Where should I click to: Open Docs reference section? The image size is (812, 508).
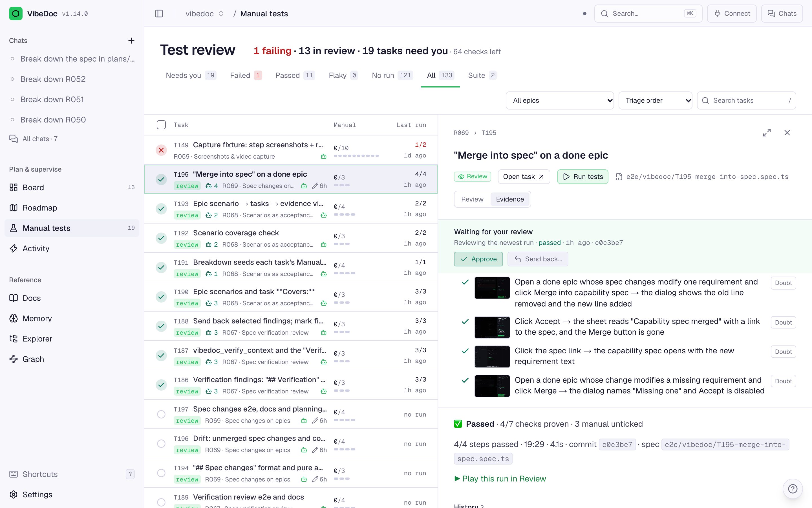point(72,298)
